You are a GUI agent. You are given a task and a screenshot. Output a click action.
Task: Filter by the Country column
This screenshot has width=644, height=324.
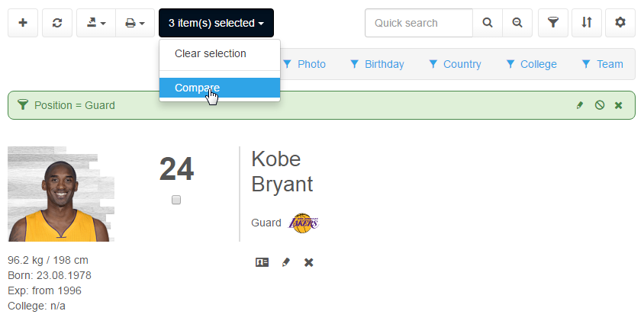455,64
